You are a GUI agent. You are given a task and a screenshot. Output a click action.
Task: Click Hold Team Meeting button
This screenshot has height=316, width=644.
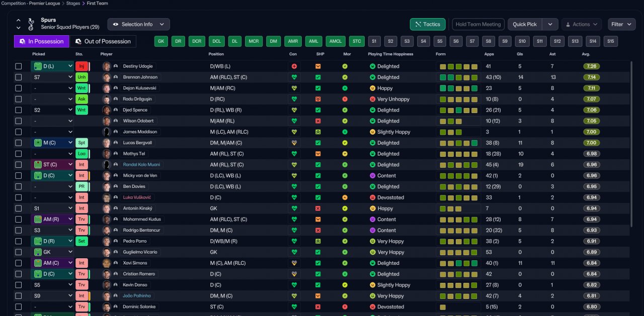click(x=478, y=24)
